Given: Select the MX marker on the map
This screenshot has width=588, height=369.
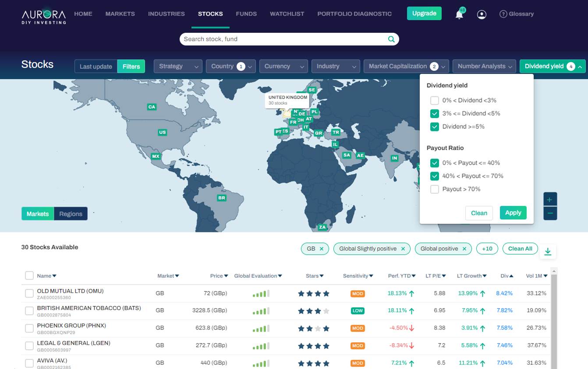Looking at the screenshot, I should (156, 156).
